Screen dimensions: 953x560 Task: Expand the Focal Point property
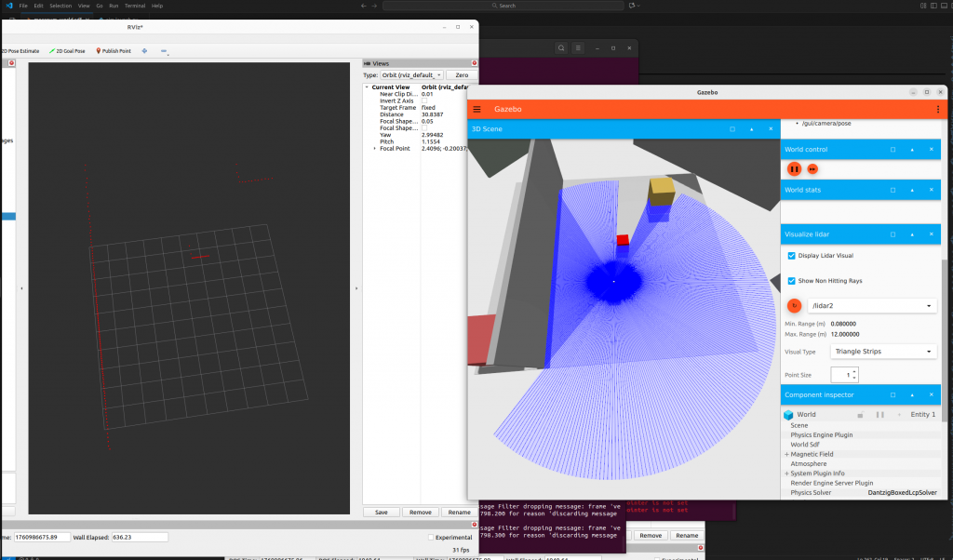[x=374, y=149]
